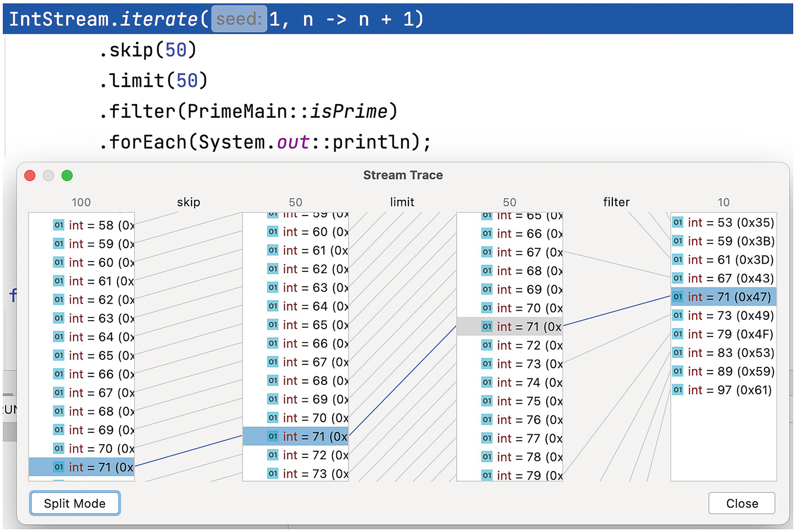Select int = 67 in the limit output column

529,252
